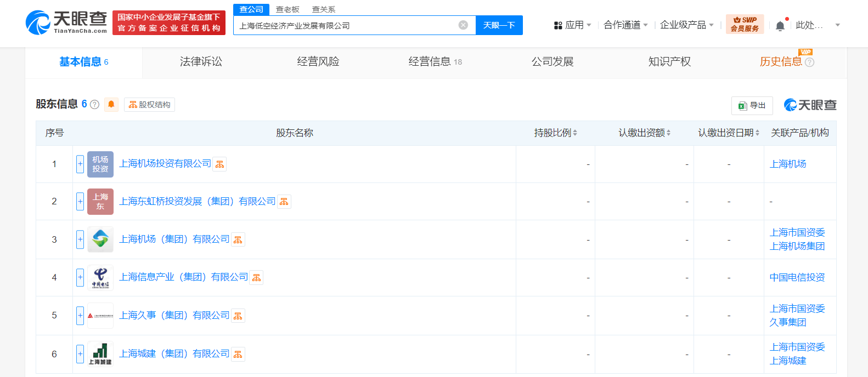Select the 历史信息 VIP tab
The width and height of the screenshot is (868, 377).
pos(781,62)
